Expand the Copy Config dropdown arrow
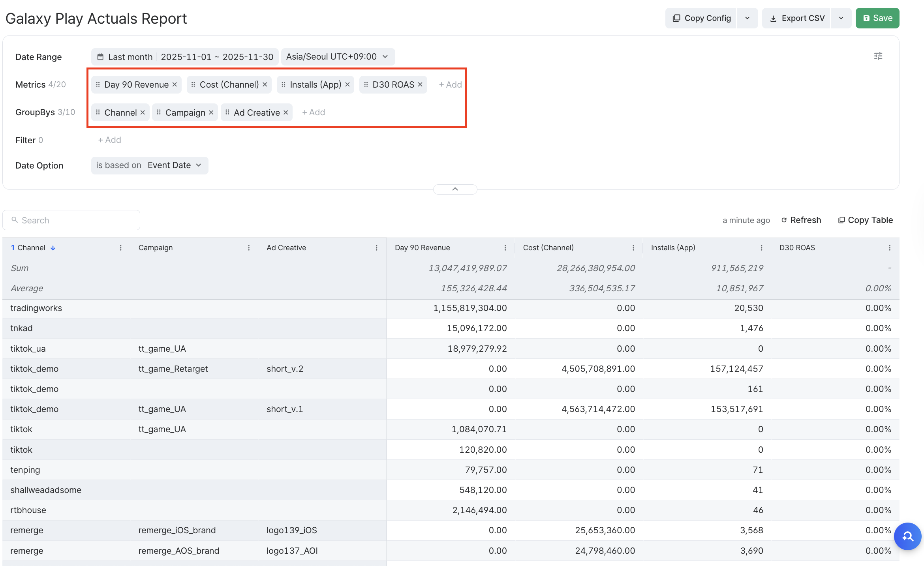 click(747, 18)
